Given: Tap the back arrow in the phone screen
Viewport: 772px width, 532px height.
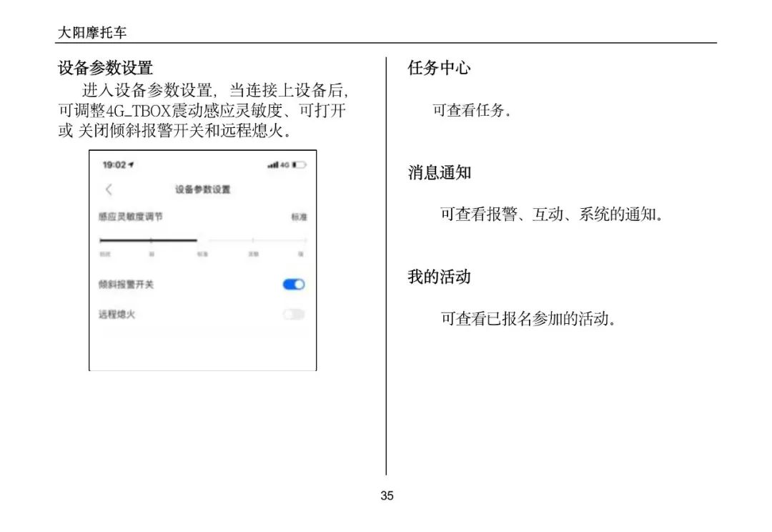Looking at the screenshot, I should pos(109,189).
